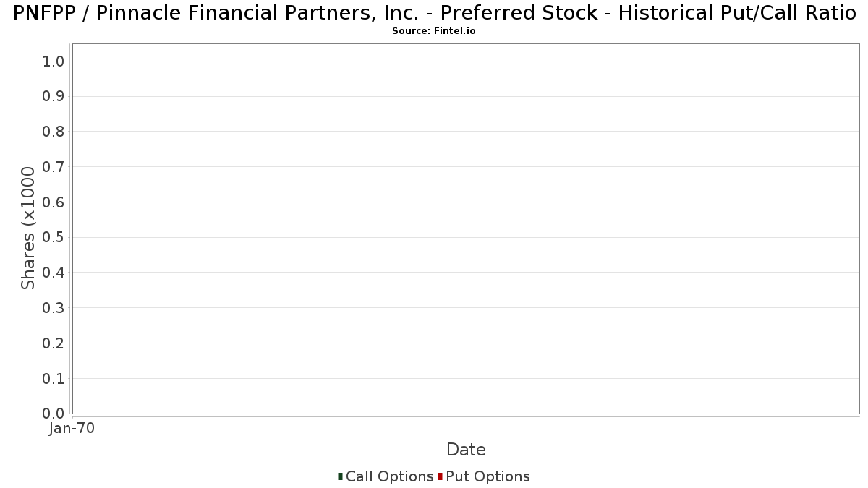Click the Source: Fintel.io subtitle
Viewport: 868px width, 488px height.
pyautogui.click(x=434, y=31)
